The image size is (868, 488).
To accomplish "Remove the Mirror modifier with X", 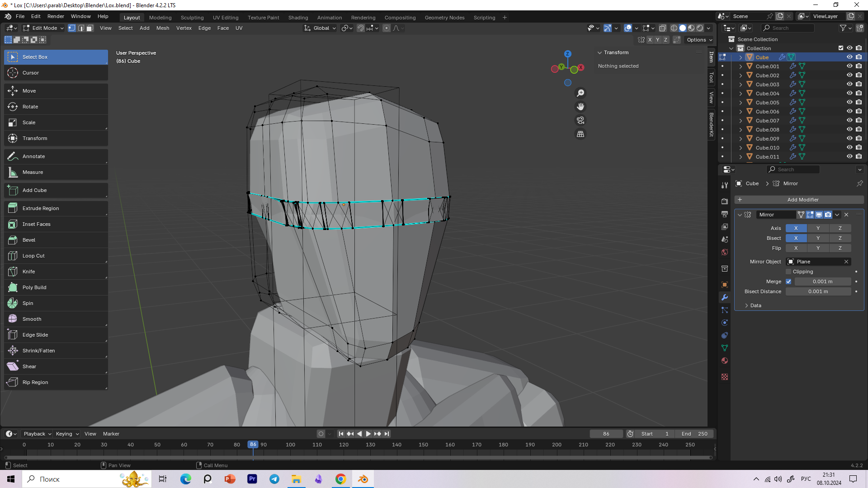I will [x=846, y=215].
